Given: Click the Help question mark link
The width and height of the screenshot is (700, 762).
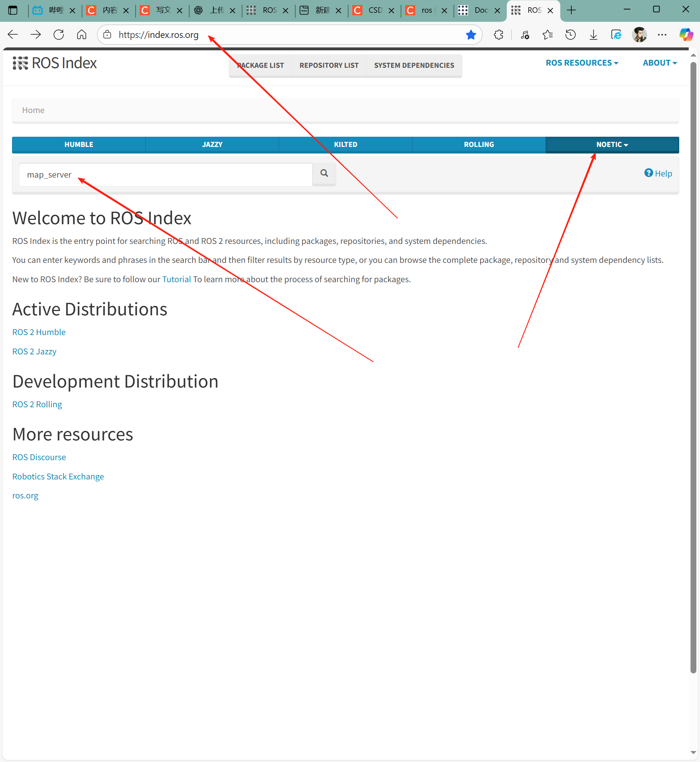Looking at the screenshot, I should pyautogui.click(x=658, y=174).
